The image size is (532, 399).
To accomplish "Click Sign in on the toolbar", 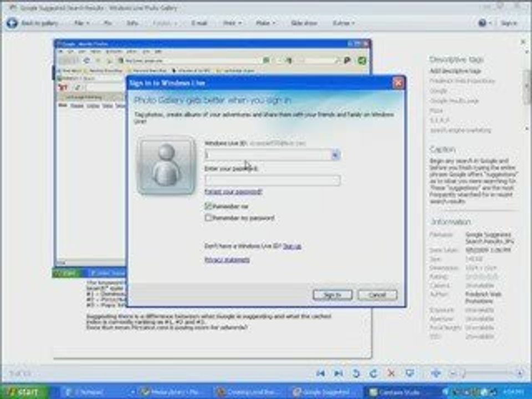I will 509,23.
